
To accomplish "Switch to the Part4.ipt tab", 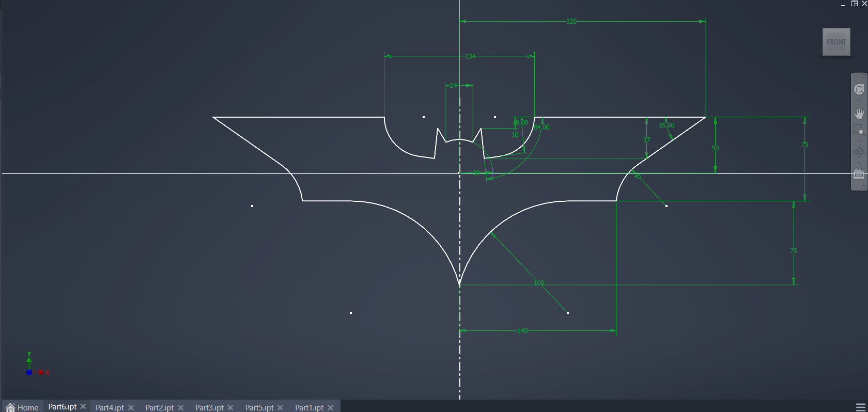I will click(x=110, y=407).
